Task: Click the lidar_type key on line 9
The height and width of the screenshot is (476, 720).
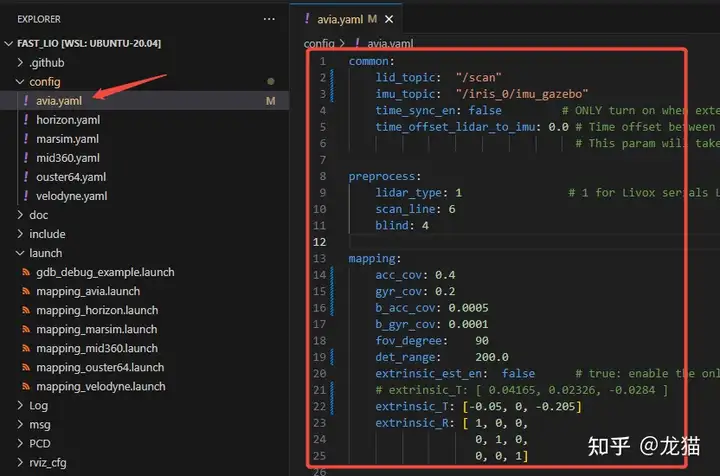Action: (x=409, y=192)
